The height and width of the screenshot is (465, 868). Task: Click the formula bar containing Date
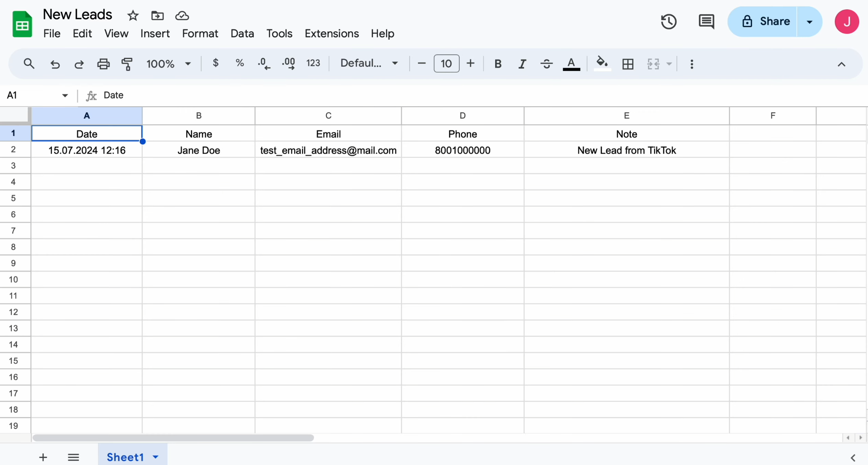(x=483, y=95)
